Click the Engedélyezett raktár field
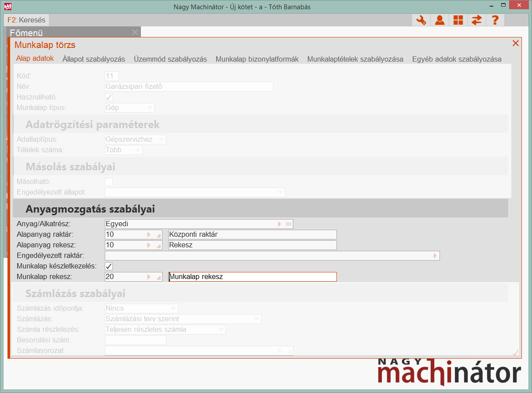This screenshot has height=393, width=532. [272, 256]
